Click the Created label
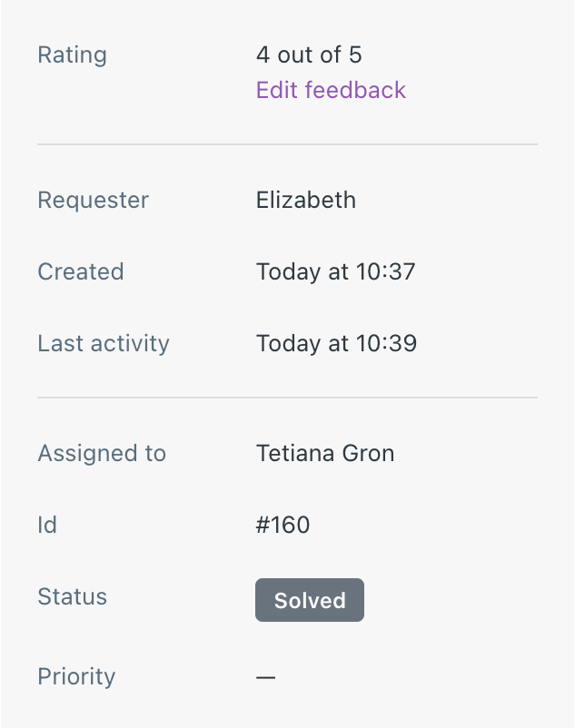Viewport: 575px width, 728px height. point(80,271)
